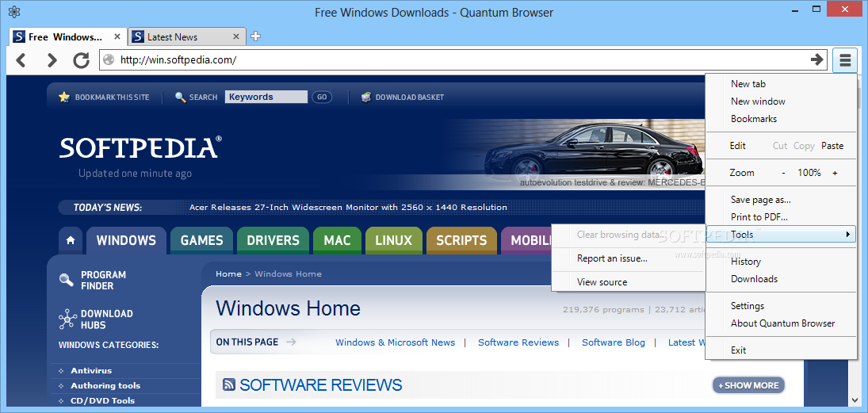The image size is (868, 413).
Task: Open the LINUX category tab
Action: pos(394,240)
